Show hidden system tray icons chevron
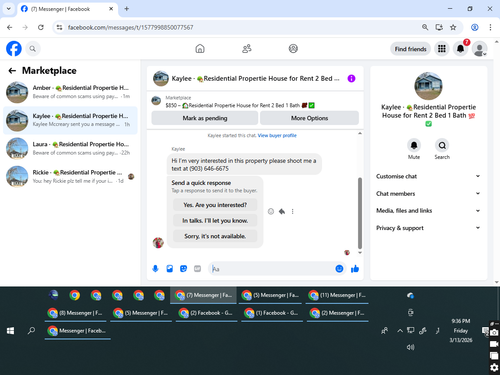The image size is (500, 375). click(400, 331)
